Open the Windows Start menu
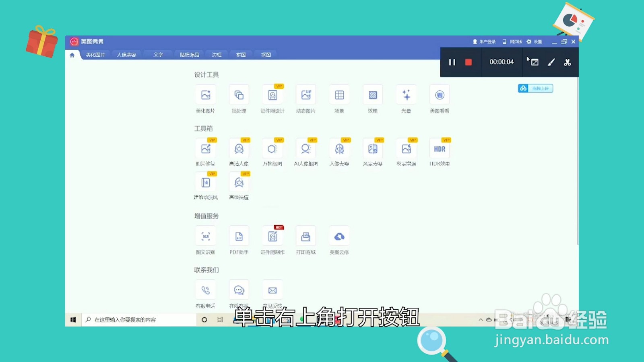Image resolution: width=644 pixels, height=362 pixels. (73, 320)
